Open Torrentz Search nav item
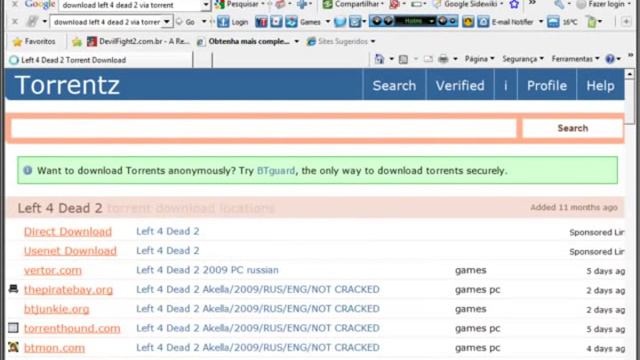Viewport: 640px width, 360px height. point(394,85)
